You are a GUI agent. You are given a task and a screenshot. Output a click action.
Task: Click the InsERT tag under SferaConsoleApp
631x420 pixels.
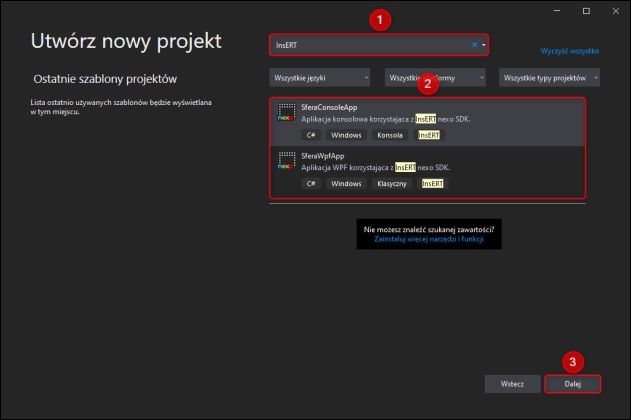429,135
